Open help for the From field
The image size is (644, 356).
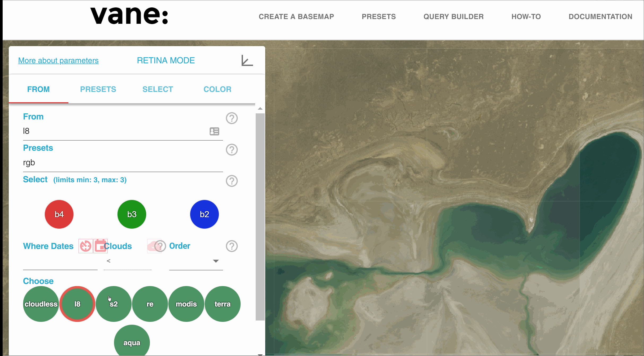click(x=232, y=118)
